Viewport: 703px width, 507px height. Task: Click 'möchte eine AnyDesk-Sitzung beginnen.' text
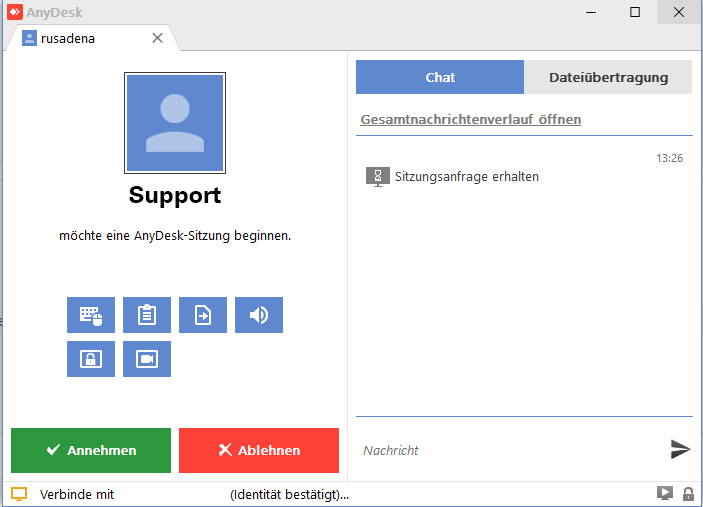coord(175,236)
